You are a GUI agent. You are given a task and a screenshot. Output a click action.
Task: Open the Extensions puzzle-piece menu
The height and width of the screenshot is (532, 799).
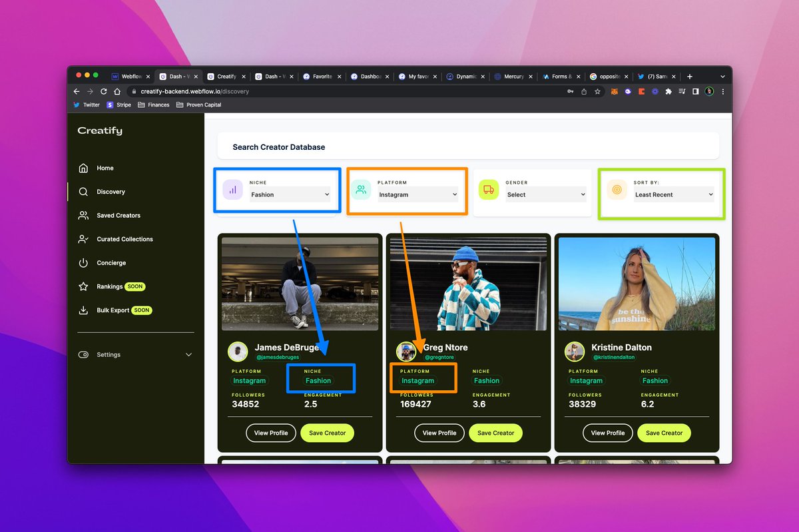coord(668,91)
